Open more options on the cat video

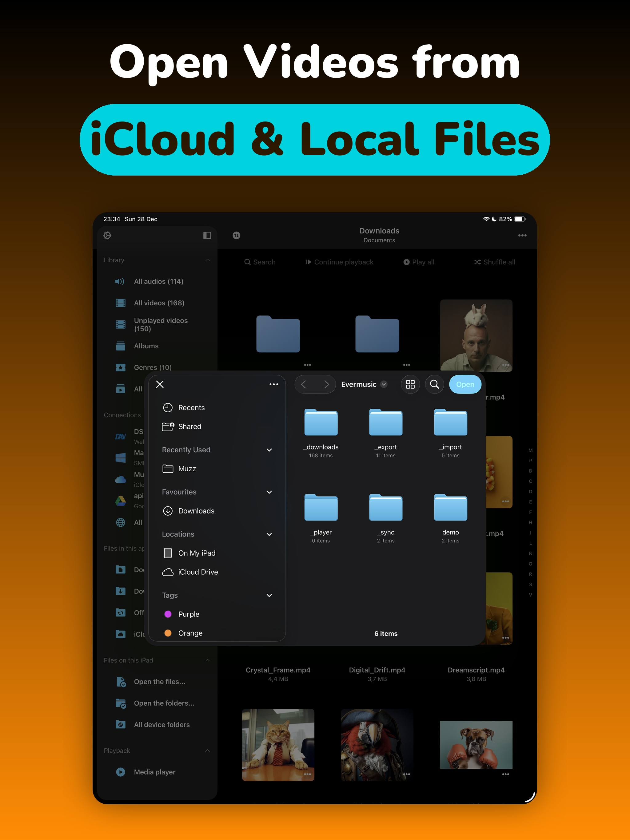click(x=307, y=774)
